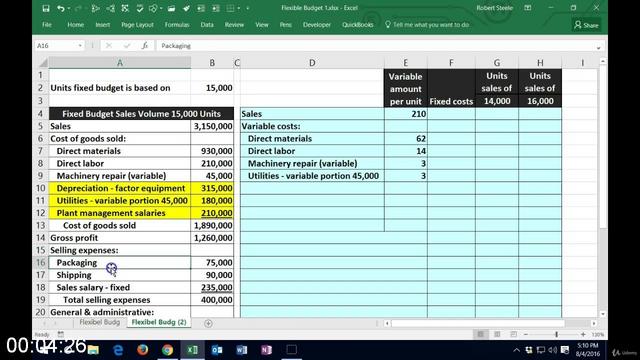The image size is (640, 360).
Task: Switch to the Flexibel Budg sheet tab
Action: coord(100,322)
